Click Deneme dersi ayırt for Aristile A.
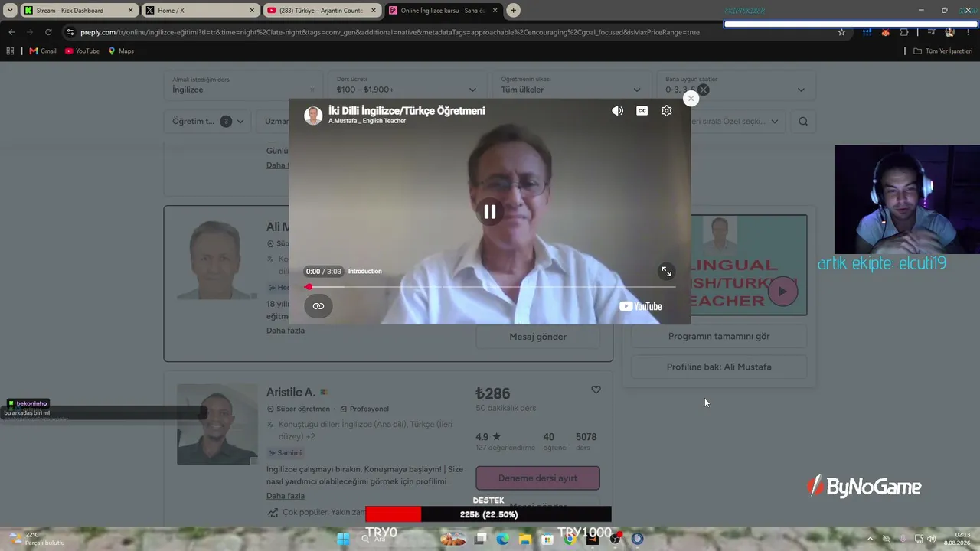The width and height of the screenshot is (980, 551). (537, 478)
